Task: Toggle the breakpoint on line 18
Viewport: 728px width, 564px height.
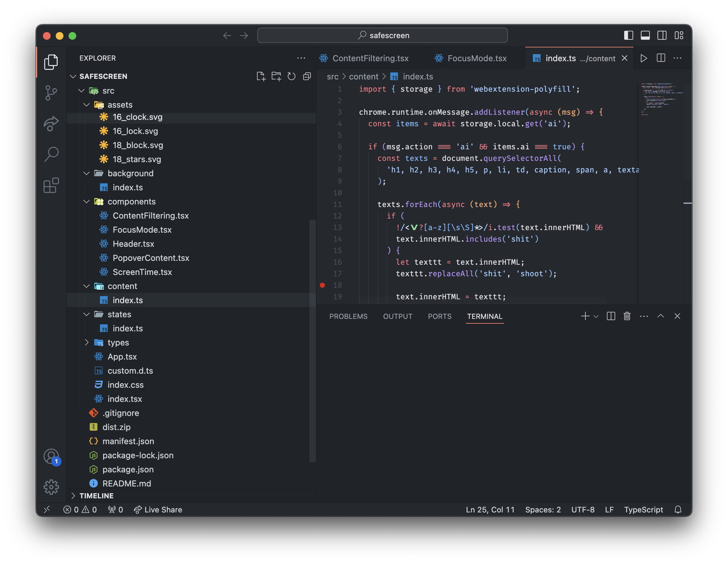Action: pyautogui.click(x=322, y=285)
